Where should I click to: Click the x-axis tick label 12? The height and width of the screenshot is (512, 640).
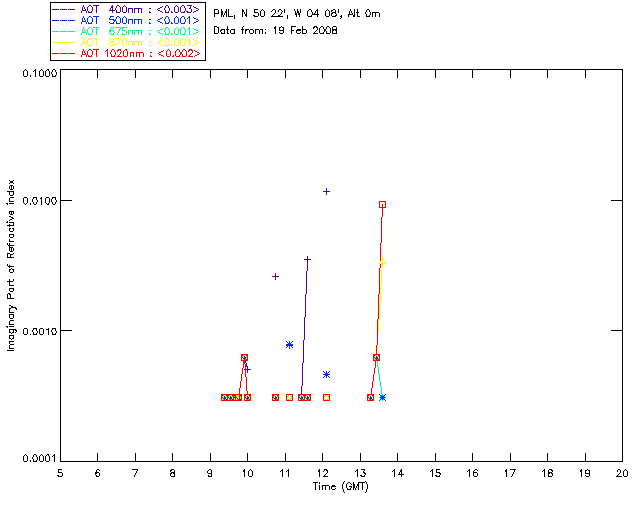pyautogui.click(x=322, y=473)
